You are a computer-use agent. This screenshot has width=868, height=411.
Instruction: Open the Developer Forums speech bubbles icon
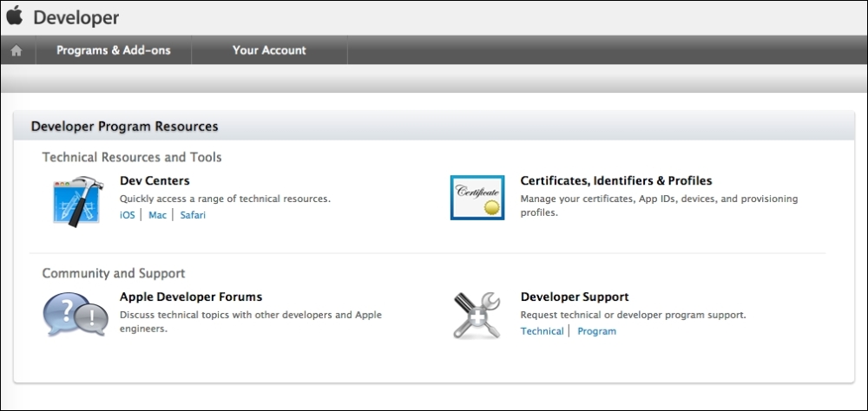click(76, 314)
